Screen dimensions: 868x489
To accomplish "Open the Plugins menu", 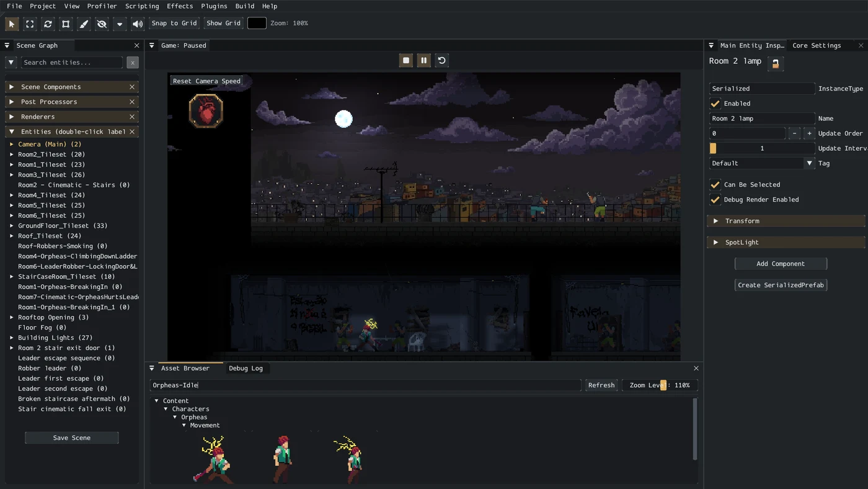I will pyautogui.click(x=214, y=6).
